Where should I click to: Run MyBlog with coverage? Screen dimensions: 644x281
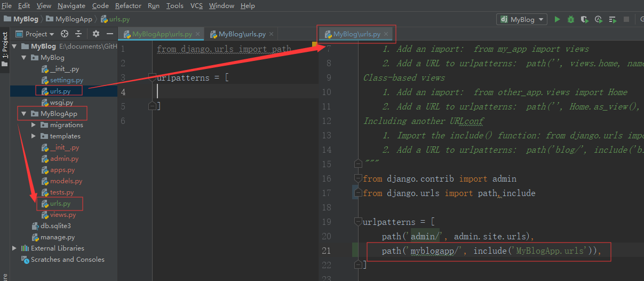pos(585,19)
